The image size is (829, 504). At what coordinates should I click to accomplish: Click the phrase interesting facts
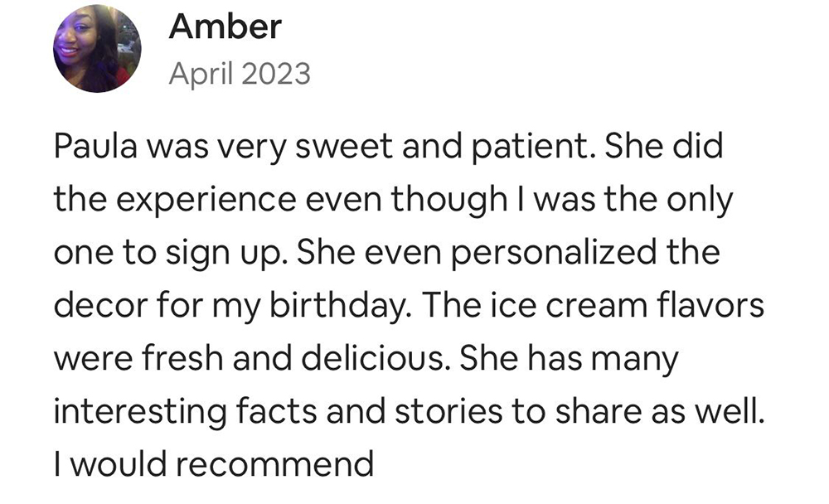pyautogui.click(x=185, y=411)
